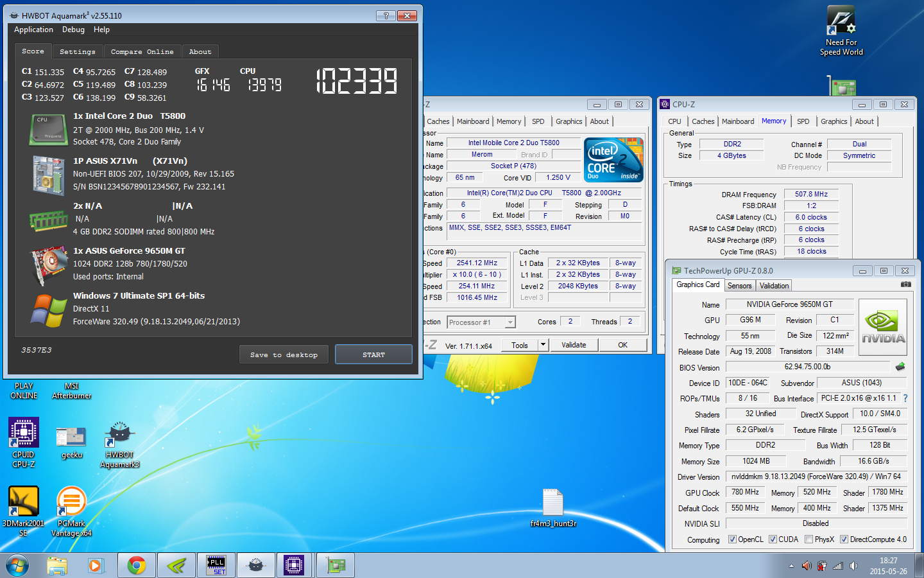Click the graphics card image in Aquamark
The width and height of the screenshot is (924, 578).
coord(49,265)
